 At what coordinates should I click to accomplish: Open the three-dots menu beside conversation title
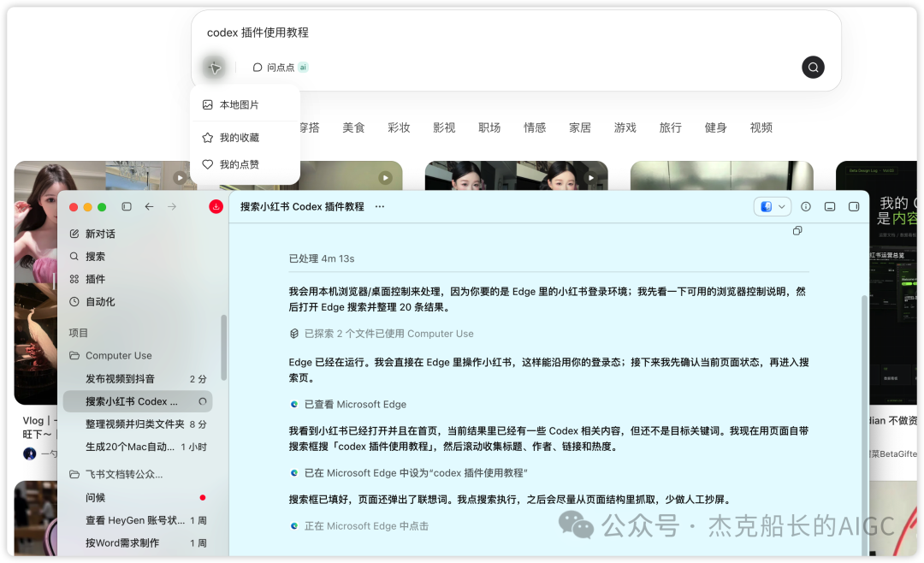point(380,207)
